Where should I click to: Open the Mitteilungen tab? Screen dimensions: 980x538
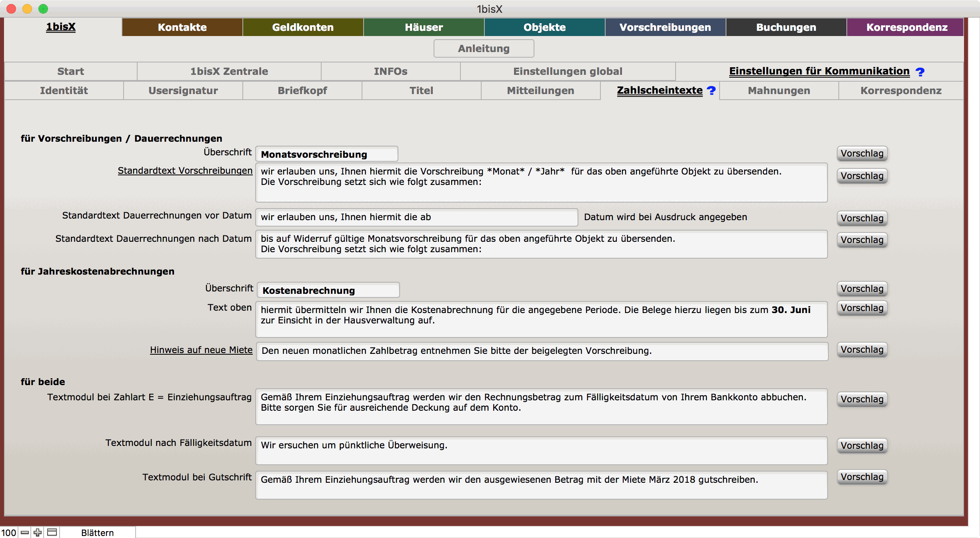541,90
